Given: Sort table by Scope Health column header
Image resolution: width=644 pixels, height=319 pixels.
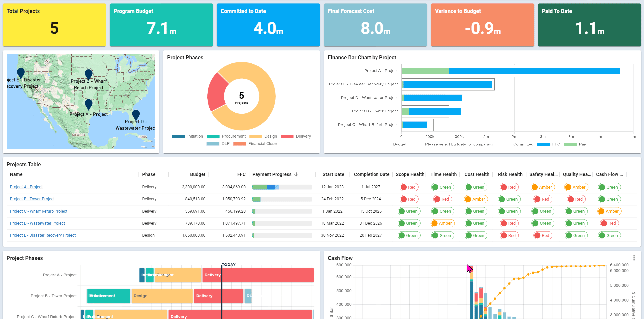Looking at the screenshot, I should point(410,174).
